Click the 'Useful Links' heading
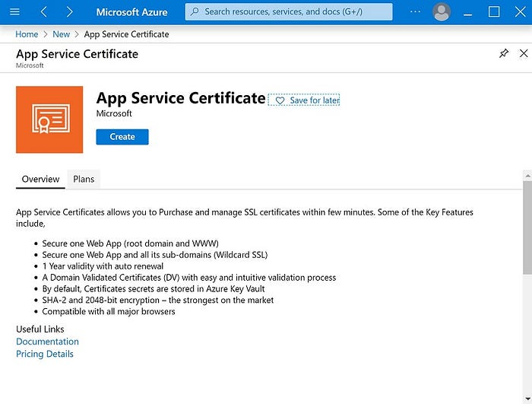Image resolution: width=532 pixels, height=404 pixels. (x=40, y=329)
